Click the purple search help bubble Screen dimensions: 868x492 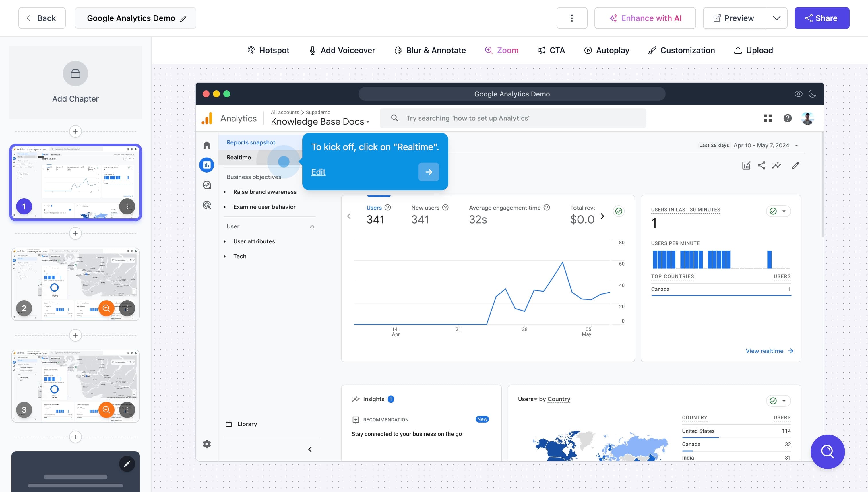(828, 452)
